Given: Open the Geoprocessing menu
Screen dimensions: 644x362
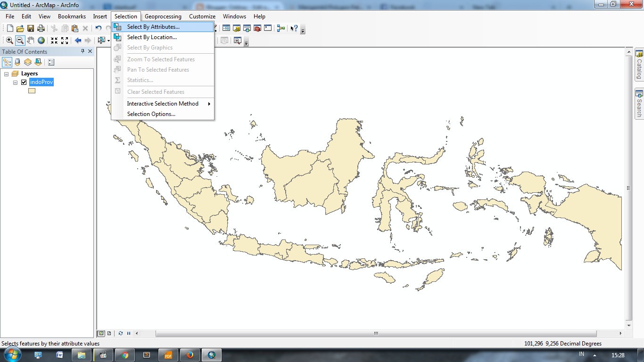Looking at the screenshot, I should [x=163, y=16].
